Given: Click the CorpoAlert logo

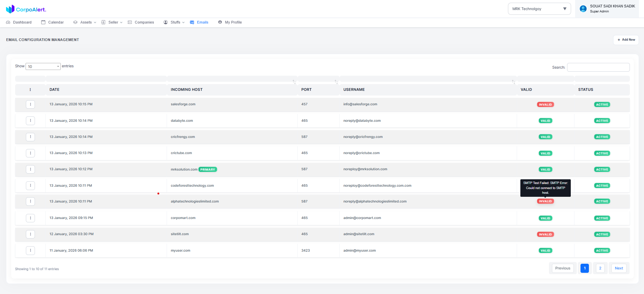Looking at the screenshot, I should point(26,9).
